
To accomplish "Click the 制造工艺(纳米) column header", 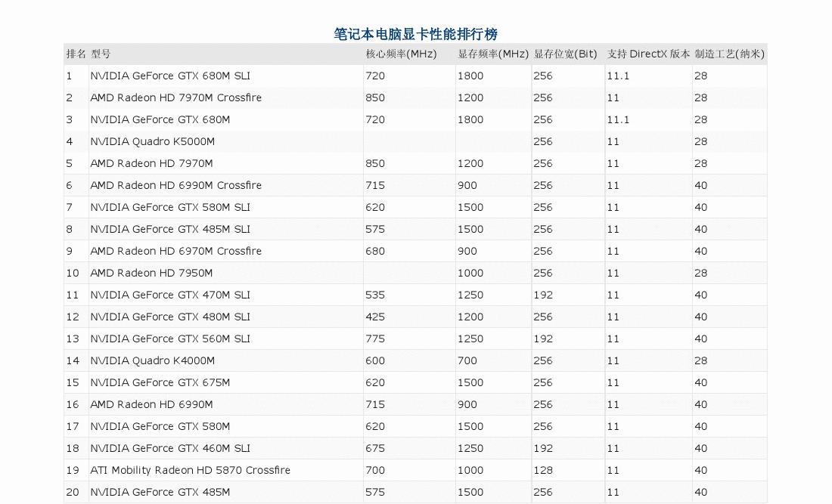I will [730, 54].
